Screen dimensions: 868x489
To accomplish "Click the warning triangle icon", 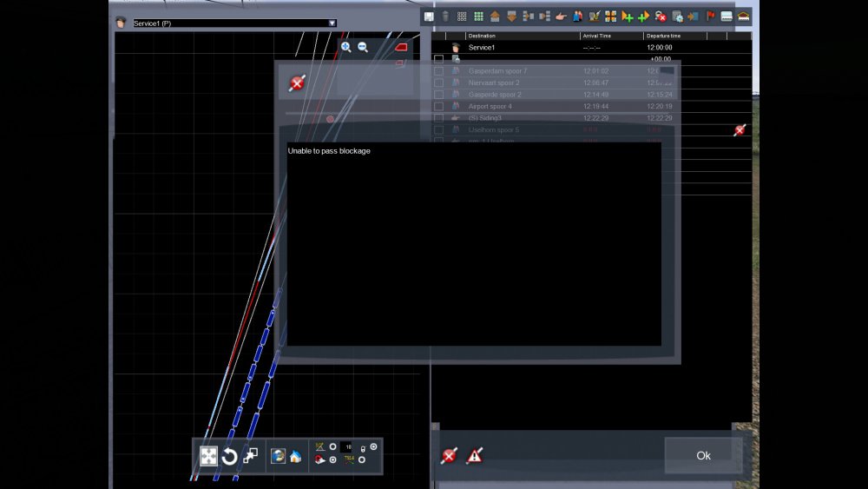I will [x=475, y=455].
